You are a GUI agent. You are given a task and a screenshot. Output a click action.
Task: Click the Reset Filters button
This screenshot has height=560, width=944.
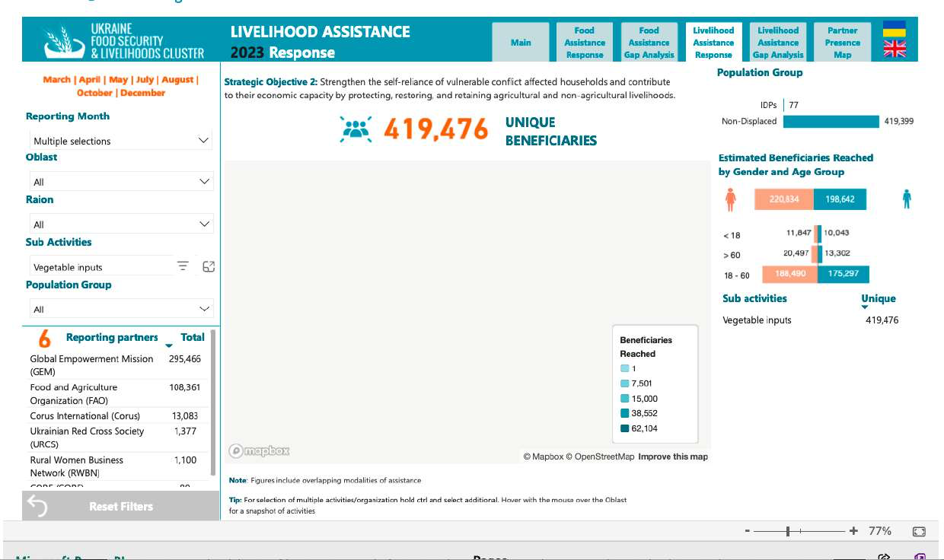pyautogui.click(x=120, y=506)
